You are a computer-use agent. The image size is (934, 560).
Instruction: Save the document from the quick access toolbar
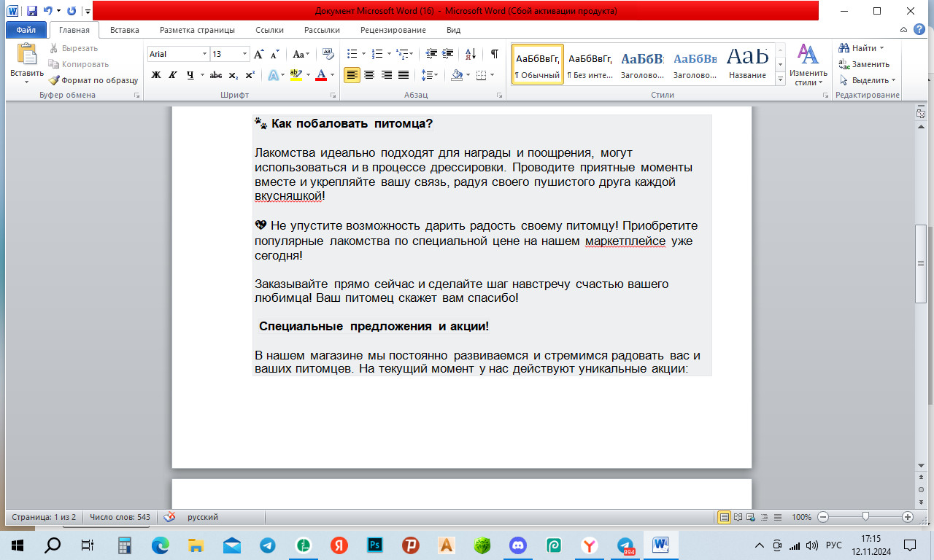click(31, 11)
